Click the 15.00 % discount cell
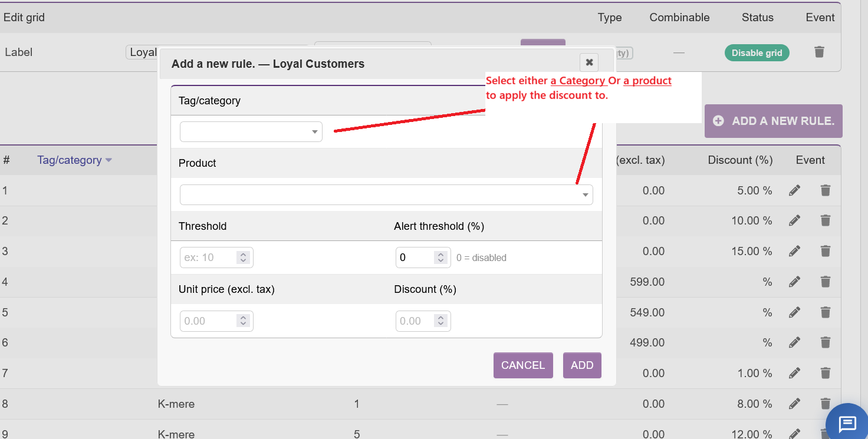 pyautogui.click(x=751, y=251)
